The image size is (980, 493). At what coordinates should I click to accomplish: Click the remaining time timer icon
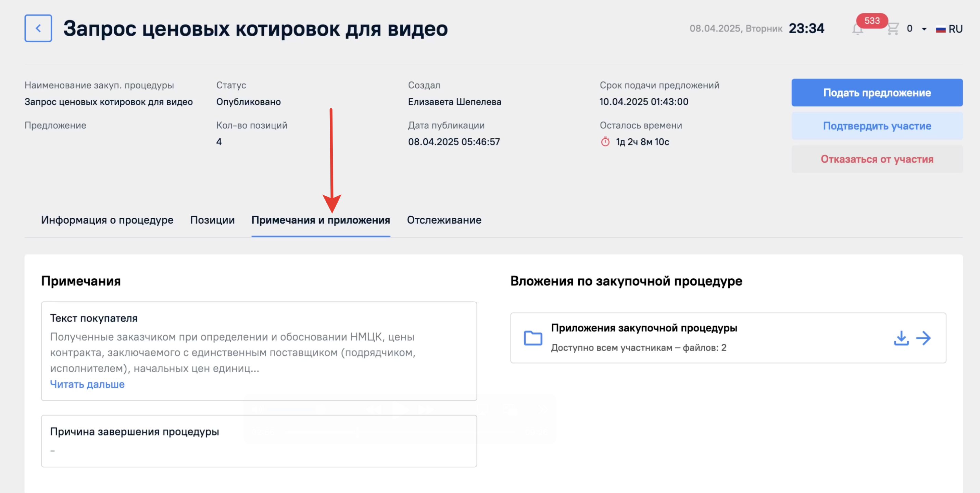tap(605, 142)
